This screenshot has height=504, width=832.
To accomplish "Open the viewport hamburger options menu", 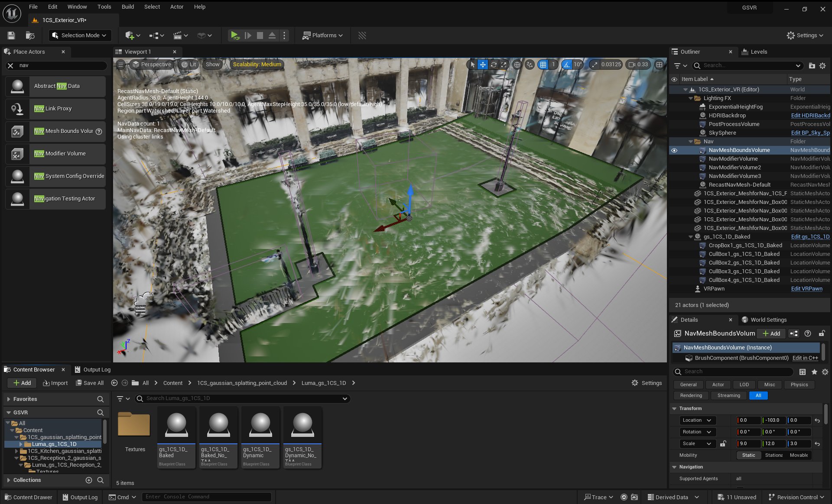I will (x=121, y=65).
